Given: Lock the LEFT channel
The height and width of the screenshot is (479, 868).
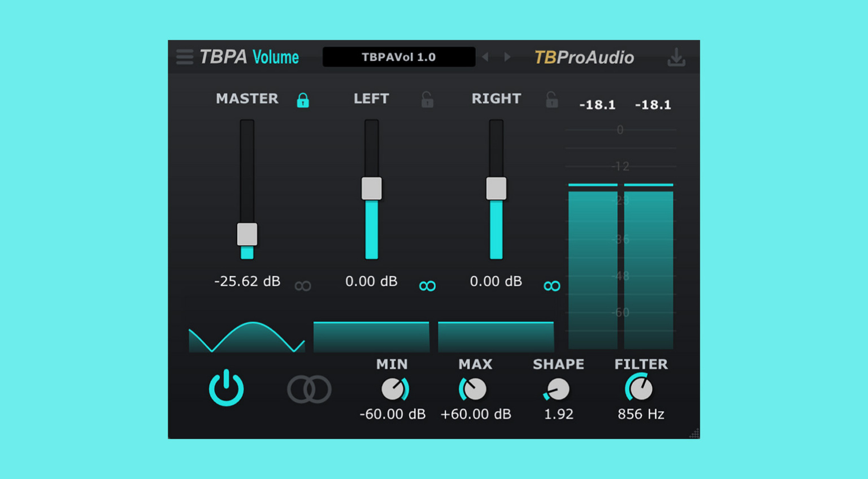Looking at the screenshot, I should [427, 99].
